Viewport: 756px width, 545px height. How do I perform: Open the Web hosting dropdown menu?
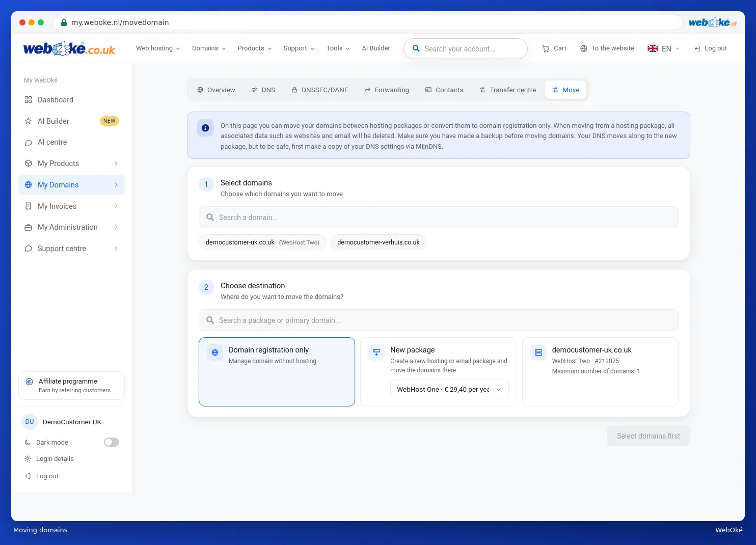(158, 48)
